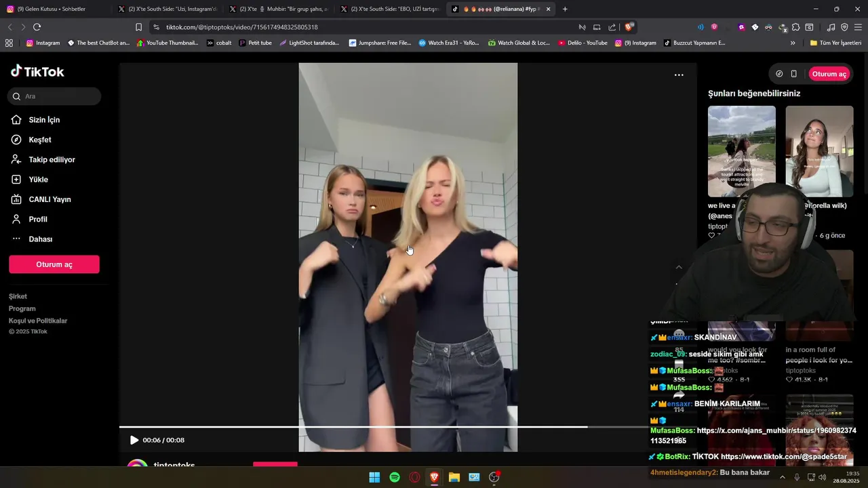
Task: Go to previous video with up arrow
Action: point(679,267)
